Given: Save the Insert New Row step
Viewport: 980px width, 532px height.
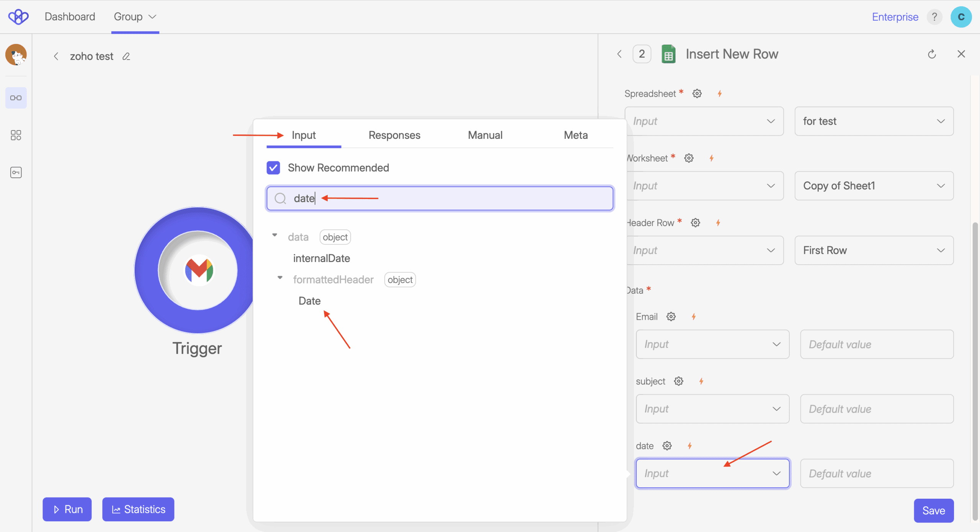Looking at the screenshot, I should pos(934,511).
